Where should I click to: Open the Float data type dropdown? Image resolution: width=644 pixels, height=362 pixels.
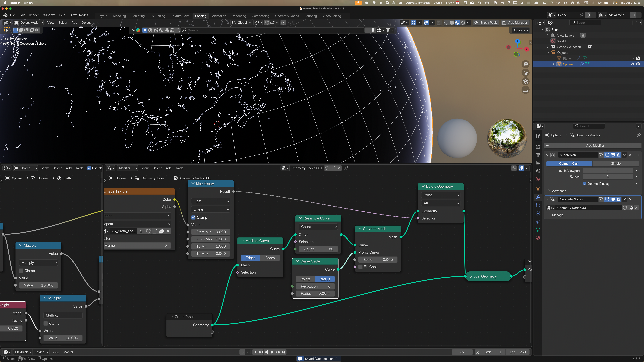coord(211,201)
